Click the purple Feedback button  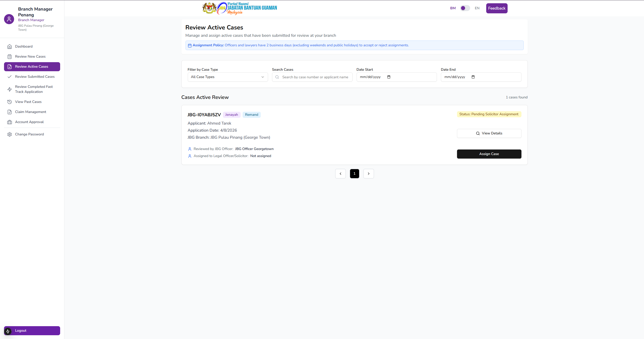click(497, 8)
